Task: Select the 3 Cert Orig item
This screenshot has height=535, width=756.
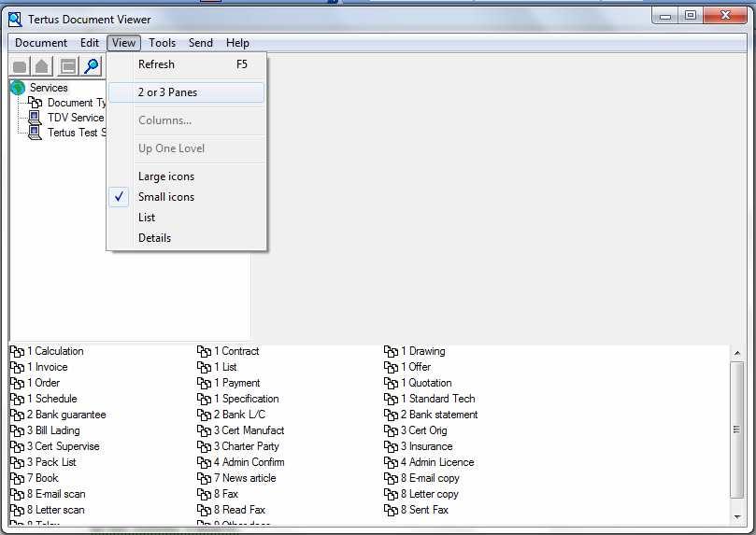Action: 416,430
